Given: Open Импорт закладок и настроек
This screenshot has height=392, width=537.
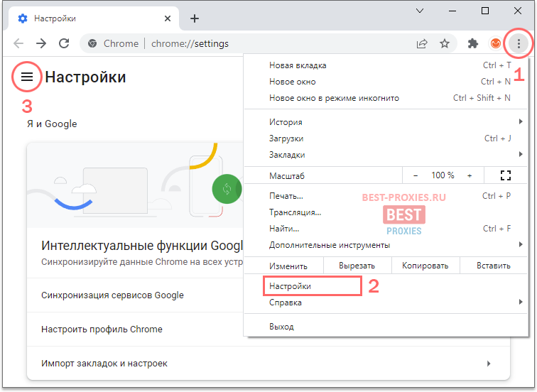Looking at the screenshot, I should [268, 364].
